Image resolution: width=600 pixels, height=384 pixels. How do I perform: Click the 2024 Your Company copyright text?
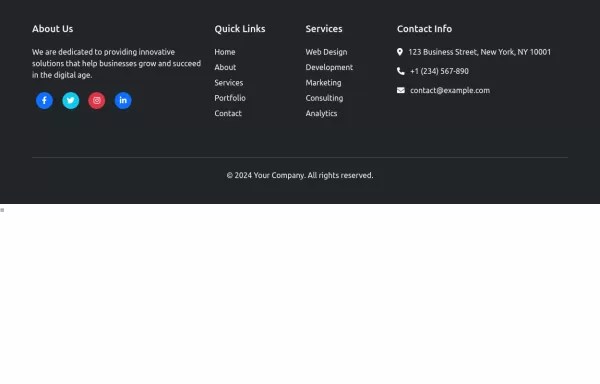click(300, 175)
